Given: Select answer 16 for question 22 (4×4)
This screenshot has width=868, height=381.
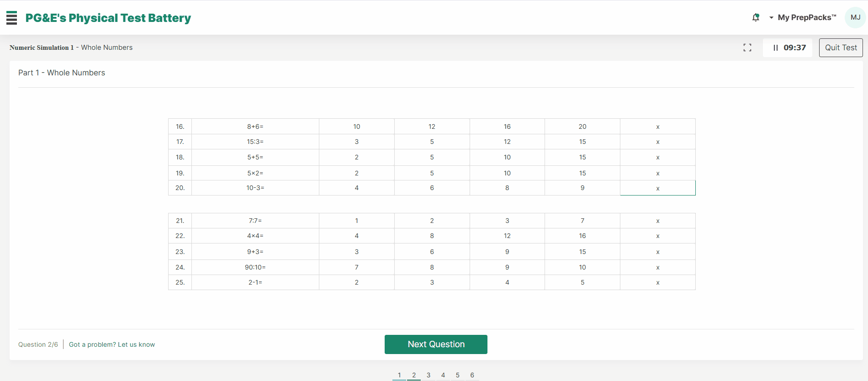Looking at the screenshot, I should tap(582, 236).
